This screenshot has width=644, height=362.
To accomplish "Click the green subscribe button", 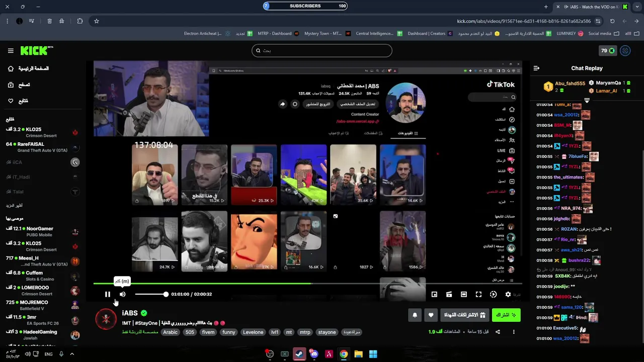I will (506, 315).
